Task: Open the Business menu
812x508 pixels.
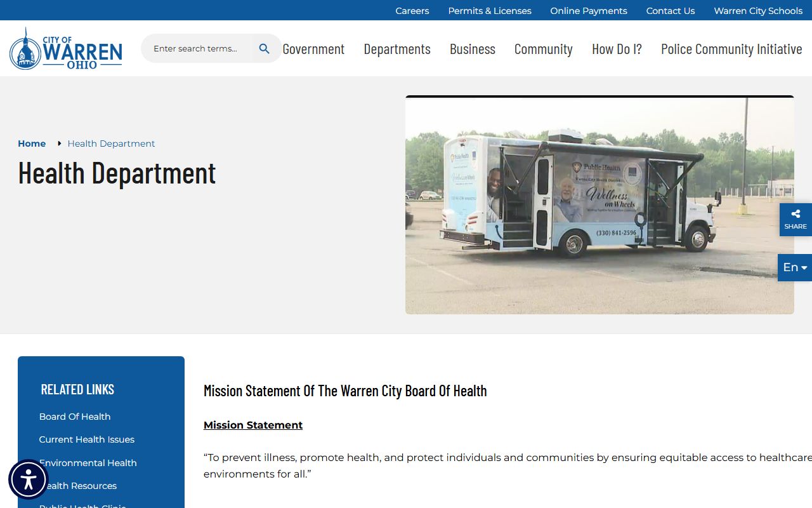Action: point(473,49)
